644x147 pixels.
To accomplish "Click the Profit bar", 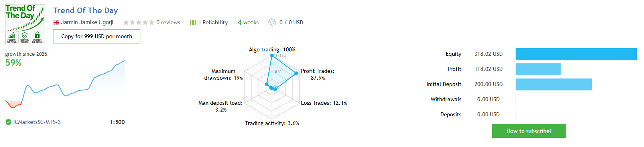I will [x=538, y=69].
